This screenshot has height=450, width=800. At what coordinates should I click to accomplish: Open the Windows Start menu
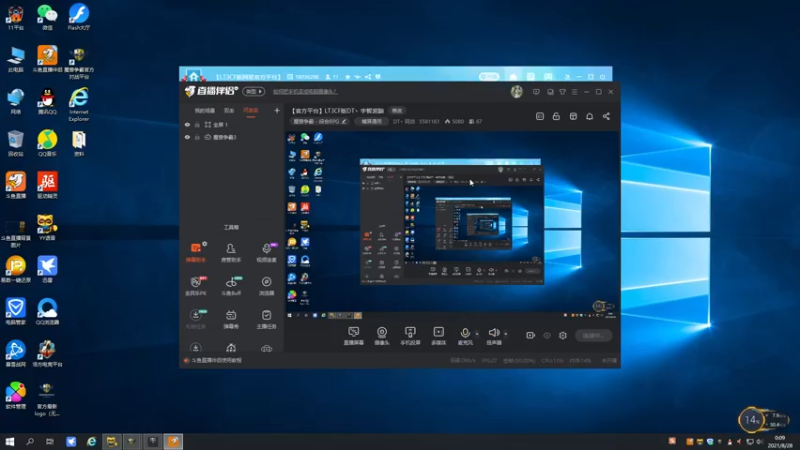click(x=9, y=441)
